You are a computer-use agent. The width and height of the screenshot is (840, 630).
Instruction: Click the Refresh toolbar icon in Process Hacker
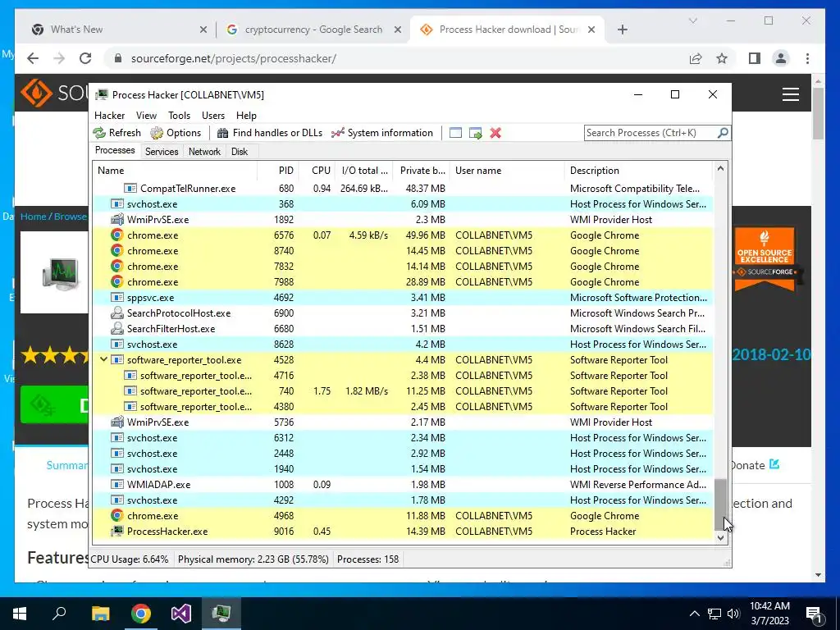99,133
